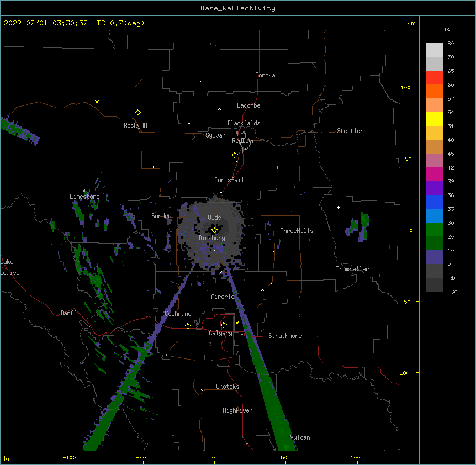Click the asterisk marker east of Innisfail
This screenshot has width=476, height=465.
coord(277,167)
